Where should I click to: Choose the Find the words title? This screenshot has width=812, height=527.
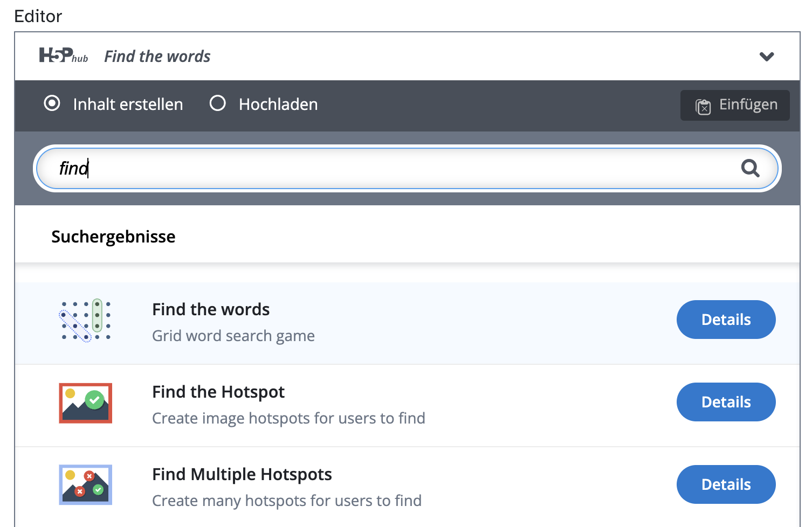pos(211,309)
